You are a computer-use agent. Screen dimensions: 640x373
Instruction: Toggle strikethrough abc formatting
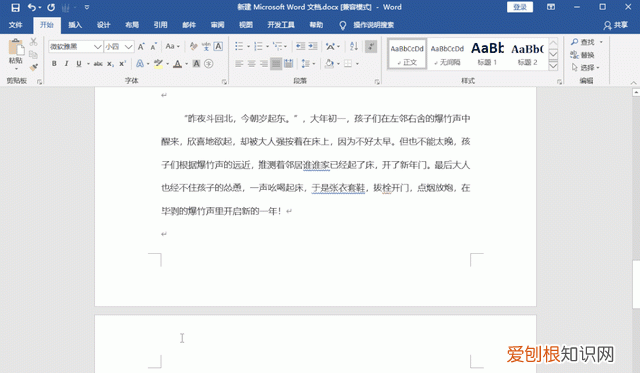pos(98,64)
